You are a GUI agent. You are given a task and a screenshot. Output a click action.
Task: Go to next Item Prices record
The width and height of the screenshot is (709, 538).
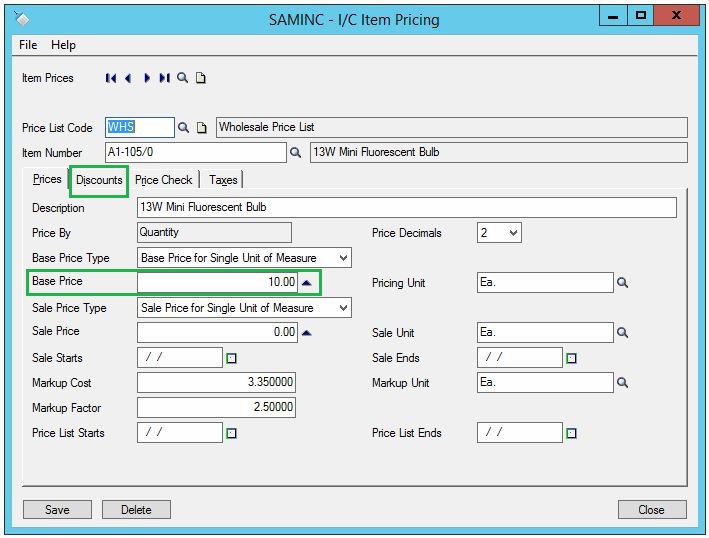pyautogui.click(x=147, y=78)
